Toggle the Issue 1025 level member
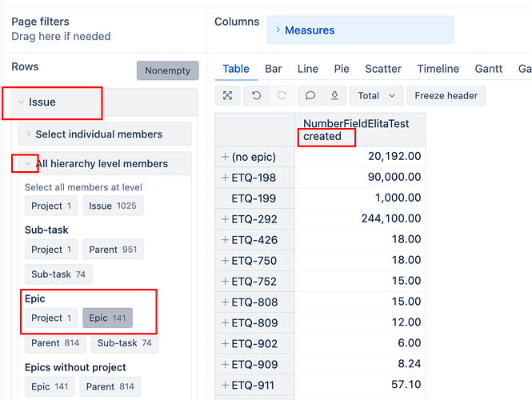The width and height of the screenshot is (532, 400). [x=112, y=206]
